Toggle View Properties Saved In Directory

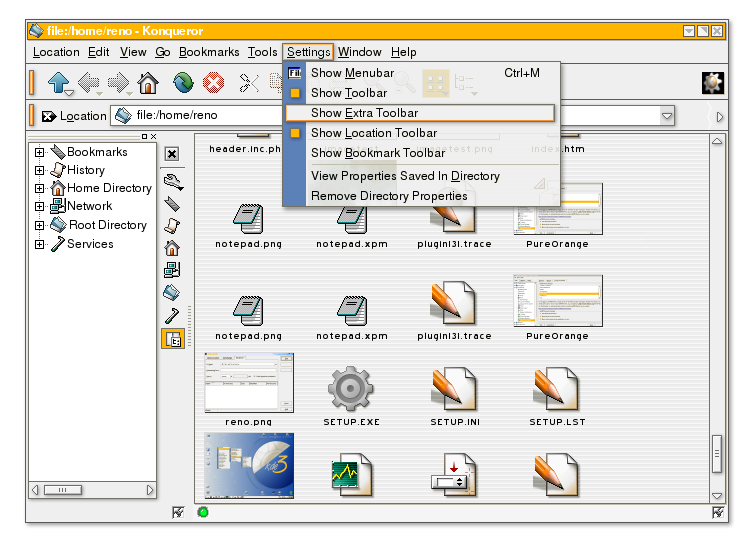[x=420, y=176]
